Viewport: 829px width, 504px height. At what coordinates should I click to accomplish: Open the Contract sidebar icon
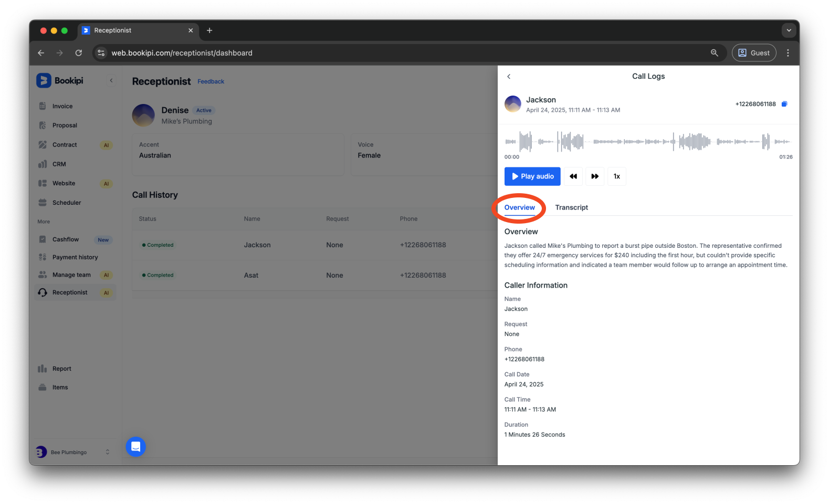tap(43, 145)
